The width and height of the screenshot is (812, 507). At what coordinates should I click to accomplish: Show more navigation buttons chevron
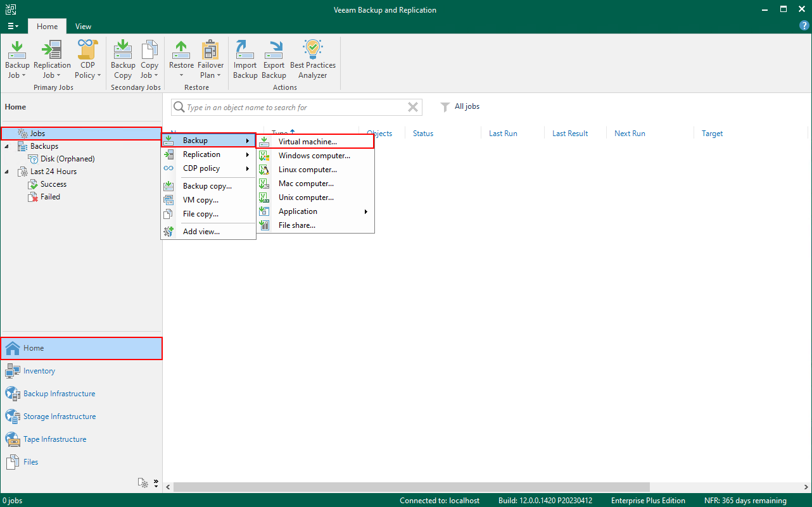point(156,483)
